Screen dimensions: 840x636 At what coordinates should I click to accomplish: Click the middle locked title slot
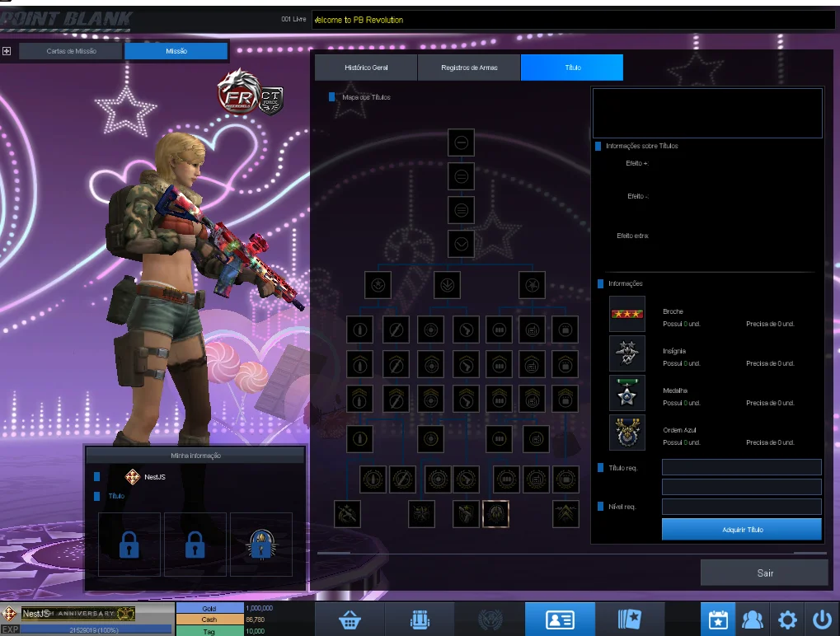click(x=195, y=545)
